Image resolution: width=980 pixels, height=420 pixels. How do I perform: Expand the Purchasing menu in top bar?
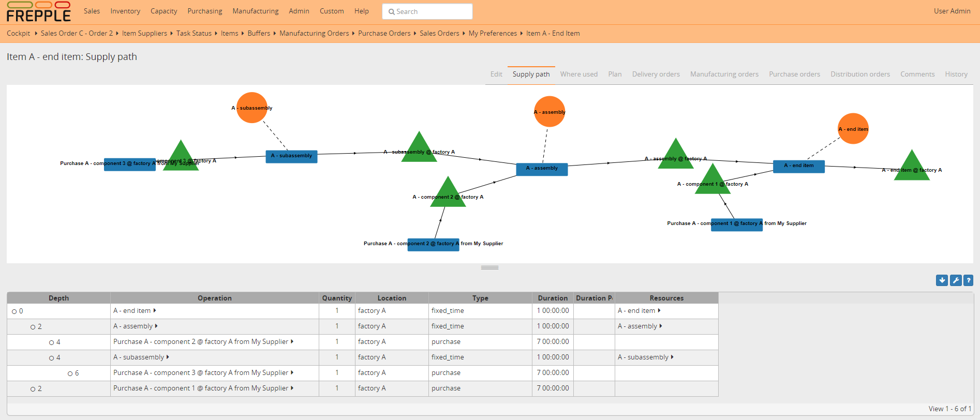[x=204, y=11]
